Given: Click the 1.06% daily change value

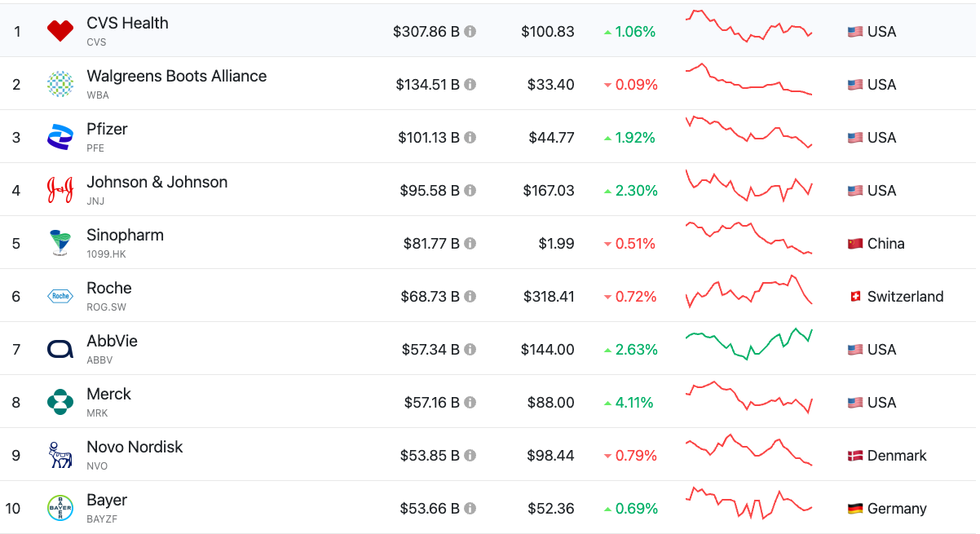Looking at the screenshot, I should pyautogui.click(x=635, y=32).
